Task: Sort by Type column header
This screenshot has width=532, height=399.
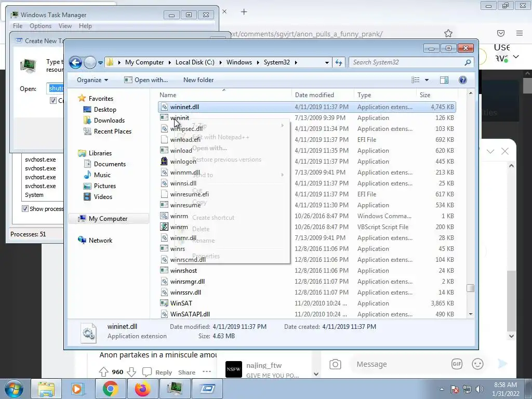Action: (x=385, y=95)
